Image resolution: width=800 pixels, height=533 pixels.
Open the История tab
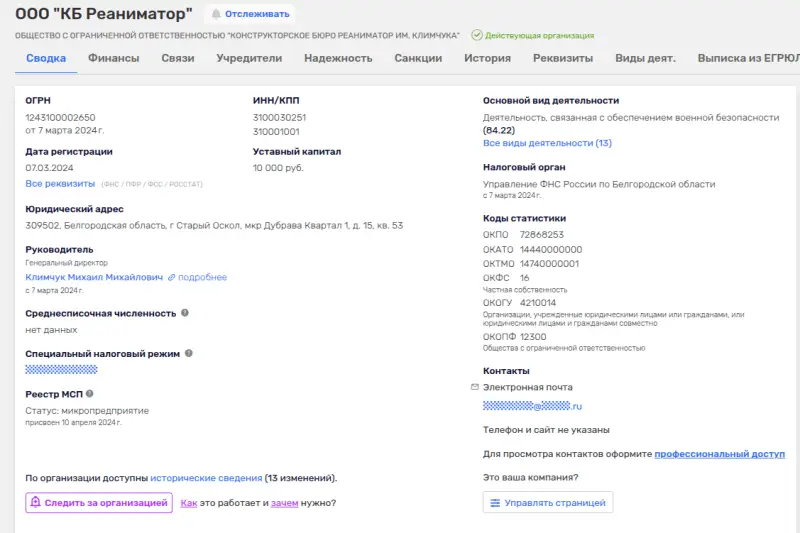(487, 58)
